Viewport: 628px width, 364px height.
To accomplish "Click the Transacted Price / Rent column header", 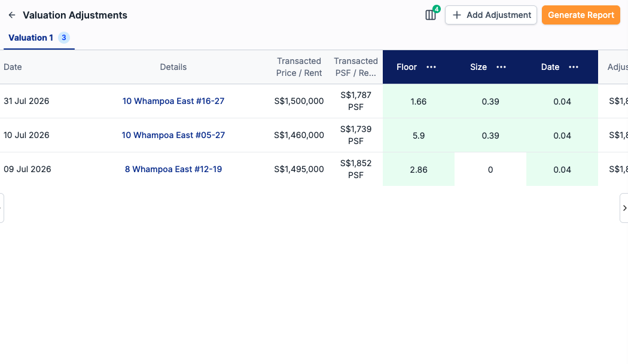I will click(299, 67).
